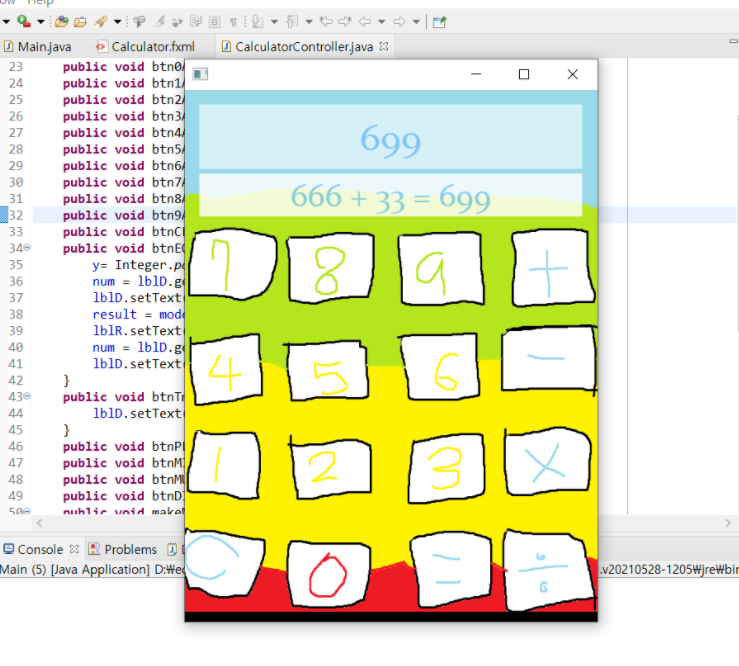Click the '666 + 33 = 699' history label
Screen dimensions: 739x666
[391, 195]
